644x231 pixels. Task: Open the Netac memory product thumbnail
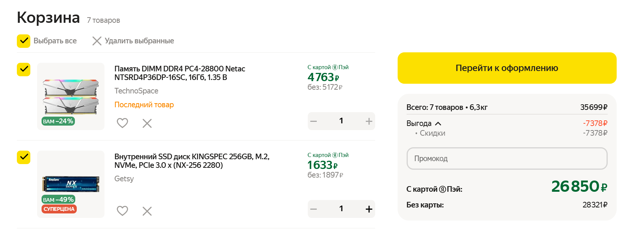click(71, 96)
